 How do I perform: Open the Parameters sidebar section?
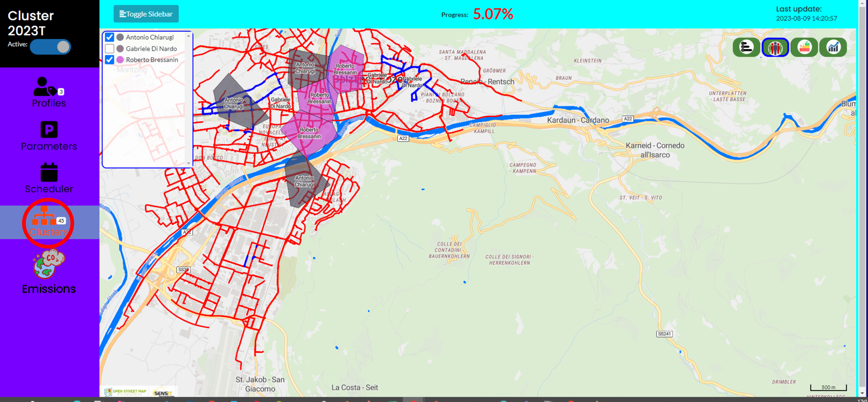(49, 136)
